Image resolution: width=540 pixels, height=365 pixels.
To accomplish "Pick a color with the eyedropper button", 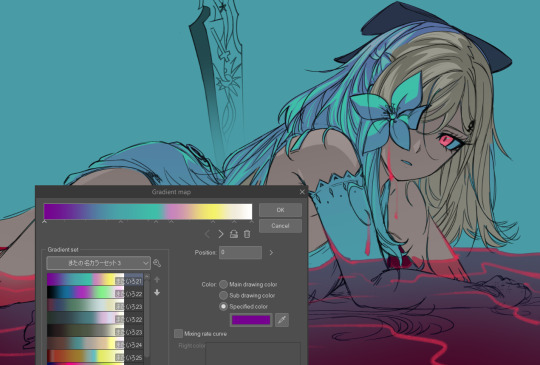I will coord(282,320).
